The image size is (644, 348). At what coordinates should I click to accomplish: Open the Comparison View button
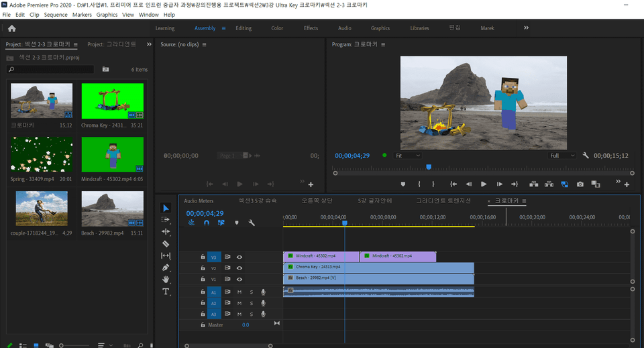tap(596, 184)
